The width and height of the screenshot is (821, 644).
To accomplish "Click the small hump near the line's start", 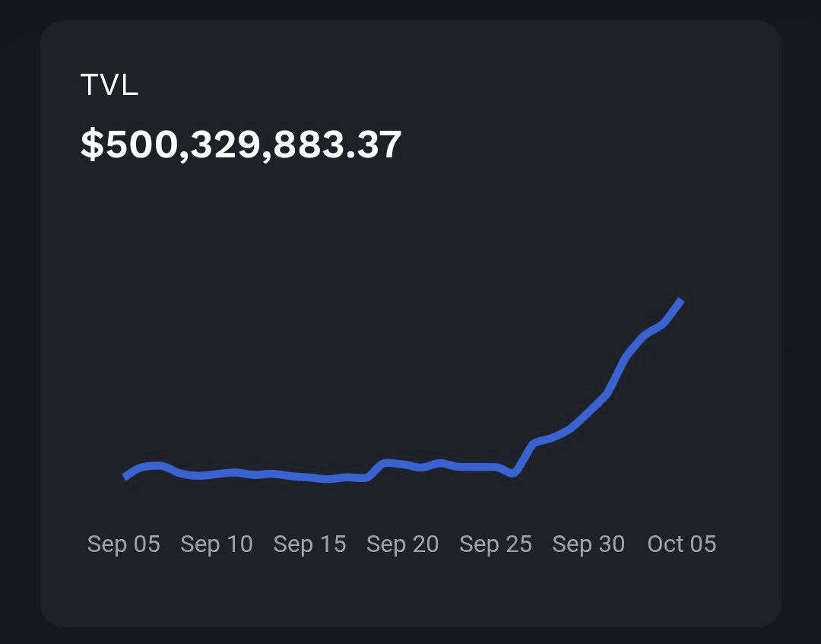I will [156, 465].
